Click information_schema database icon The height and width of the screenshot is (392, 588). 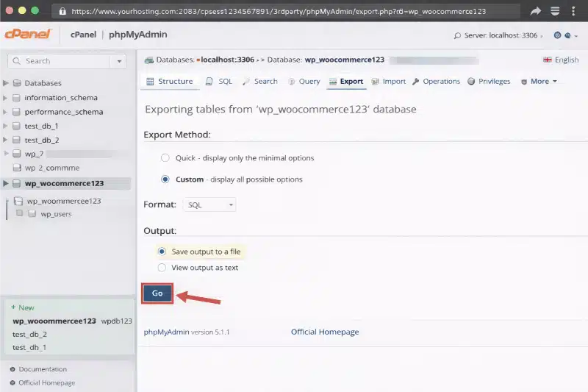pyautogui.click(x=16, y=98)
